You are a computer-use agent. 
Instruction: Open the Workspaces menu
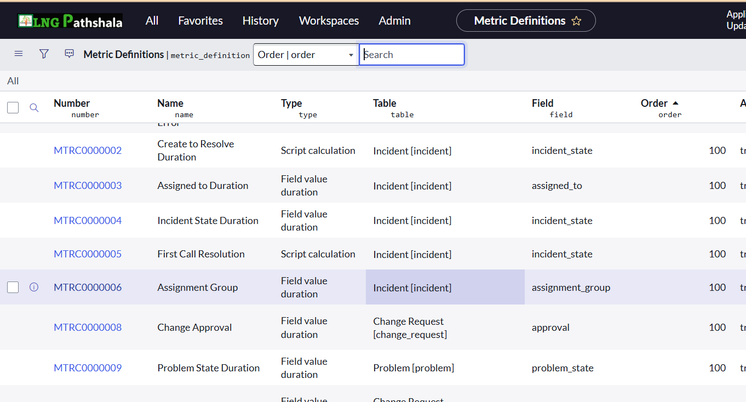pyautogui.click(x=329, y=21)
